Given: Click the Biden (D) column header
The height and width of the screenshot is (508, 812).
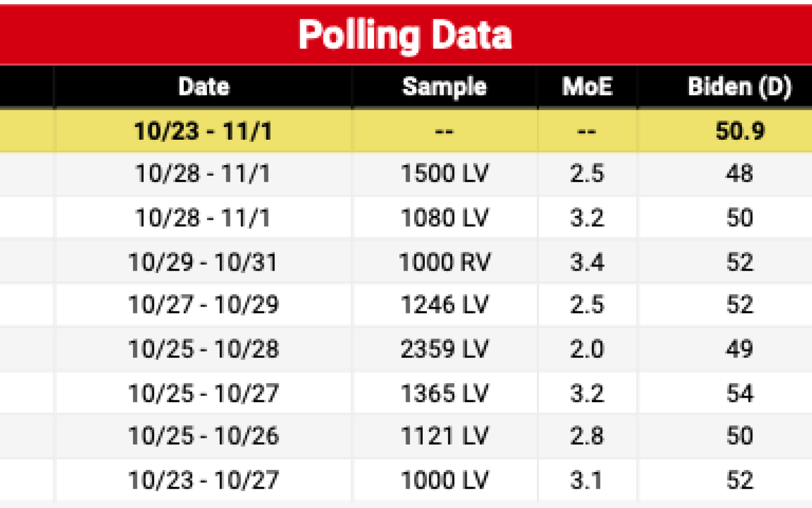Looking at the screenshot, I should pos(739,86).
